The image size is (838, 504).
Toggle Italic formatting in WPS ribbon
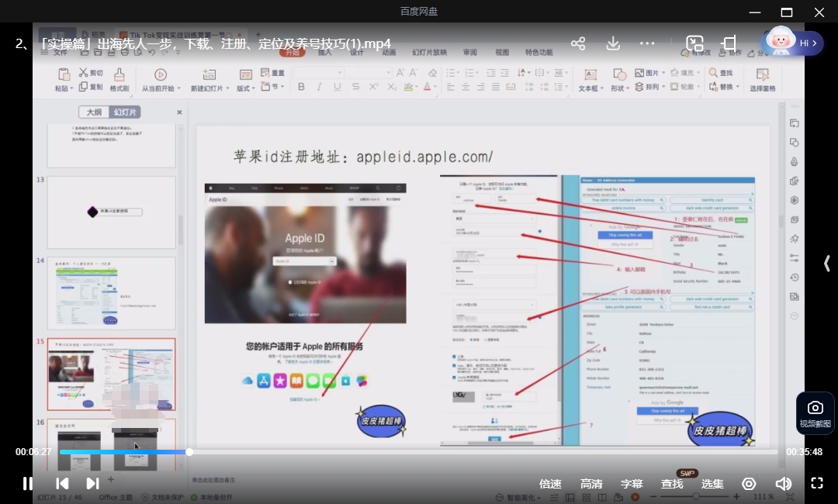tap(319, 87)
